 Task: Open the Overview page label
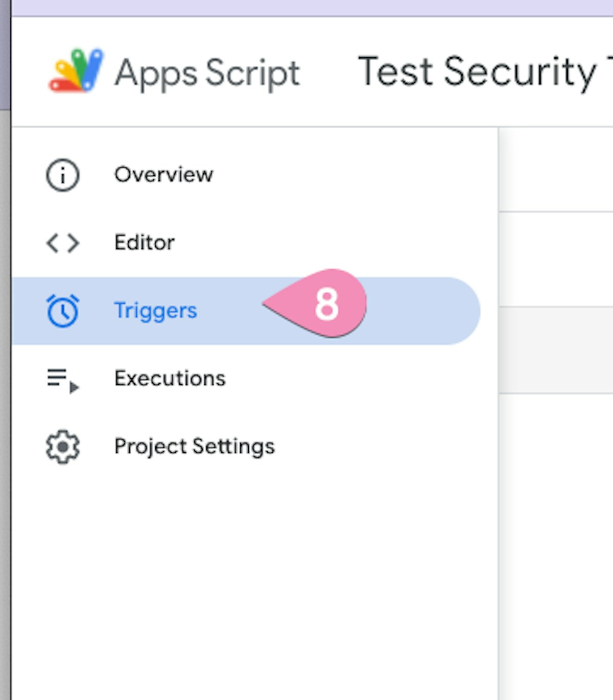pyautogui.click(x=163, y=175)
